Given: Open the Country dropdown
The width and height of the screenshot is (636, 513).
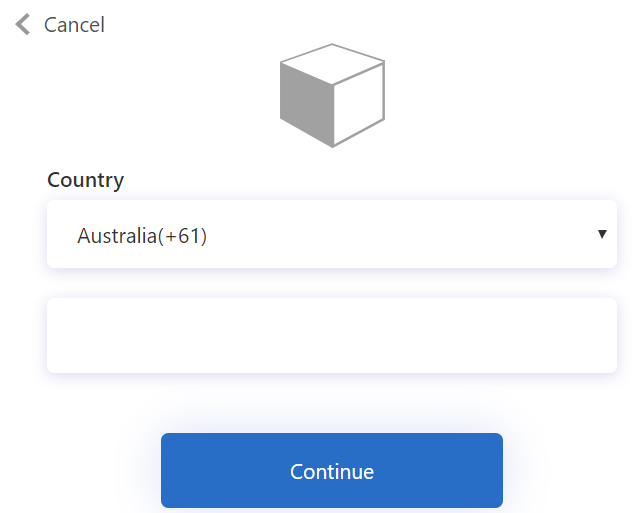Looking at the screenshot, I should 331,235.
